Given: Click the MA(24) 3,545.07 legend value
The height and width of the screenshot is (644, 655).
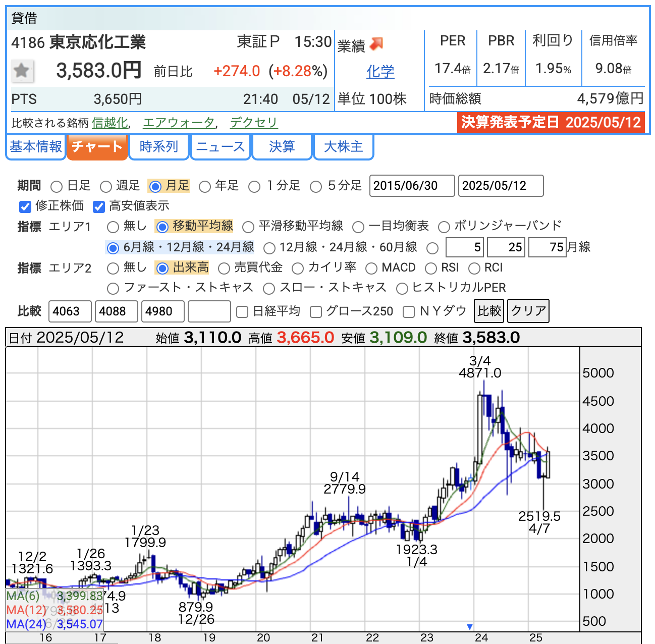Looking at the screenshot, I should click(80, 624).
